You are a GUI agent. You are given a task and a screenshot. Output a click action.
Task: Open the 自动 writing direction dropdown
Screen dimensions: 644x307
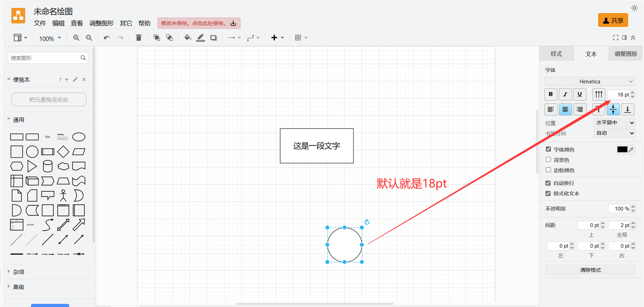[614, 133]
